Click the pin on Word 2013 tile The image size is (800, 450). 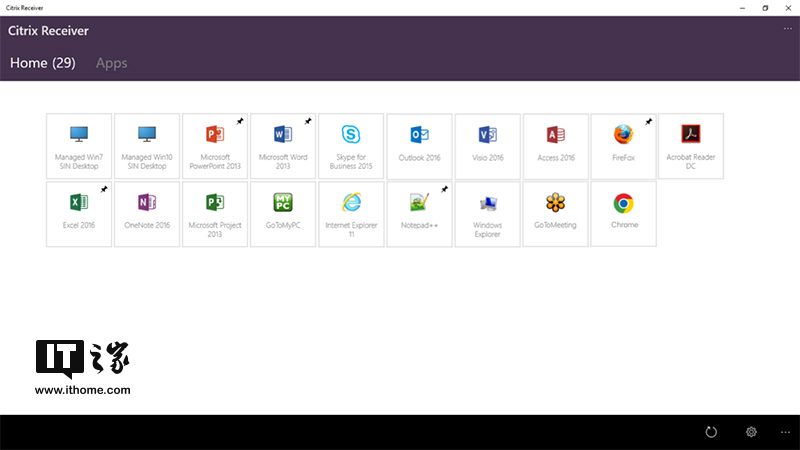(308, 121)
